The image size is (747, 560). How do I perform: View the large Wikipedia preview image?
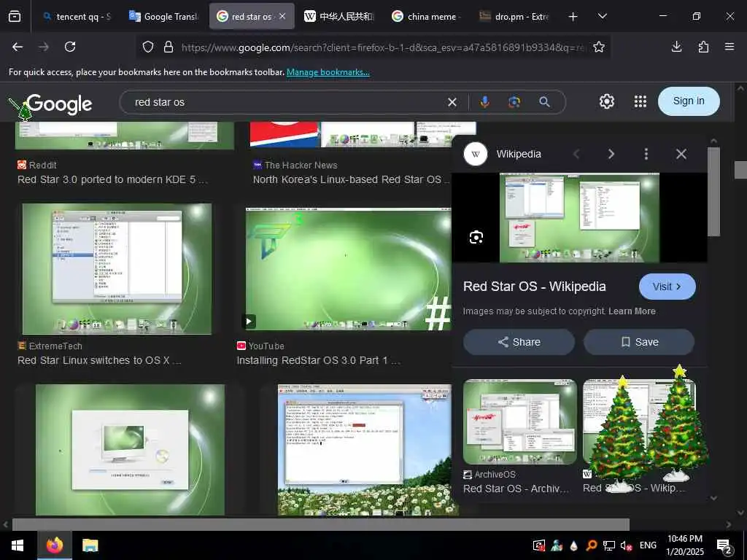[x=579, y=217]
